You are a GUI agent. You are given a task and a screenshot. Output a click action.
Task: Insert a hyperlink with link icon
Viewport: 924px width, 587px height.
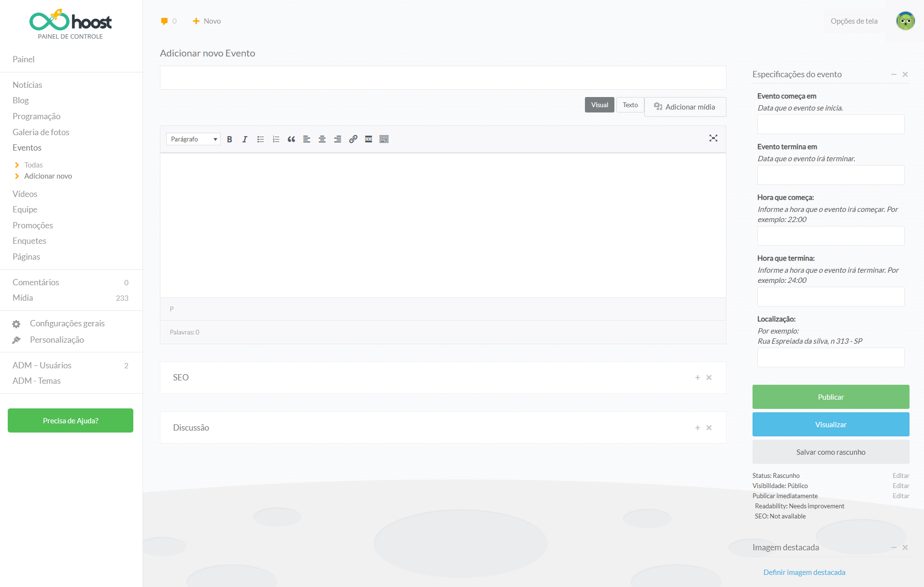(353, 140)
